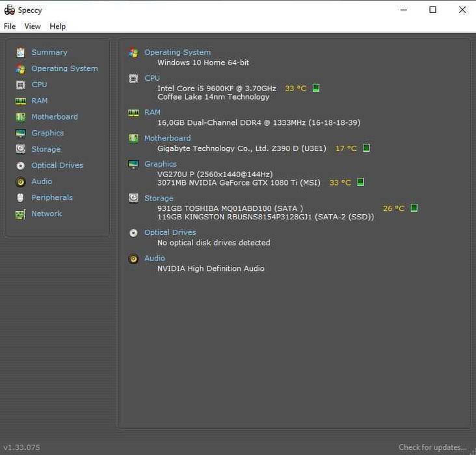476x455 pixels.
Task: Click the KINGSTON SSD drive line
Action: pos(265,217)
